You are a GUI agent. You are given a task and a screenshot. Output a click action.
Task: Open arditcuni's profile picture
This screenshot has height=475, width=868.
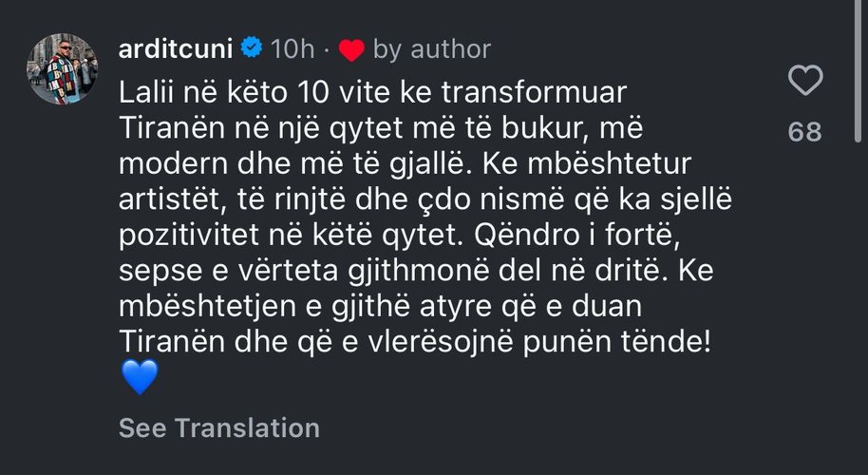point(62,70)
